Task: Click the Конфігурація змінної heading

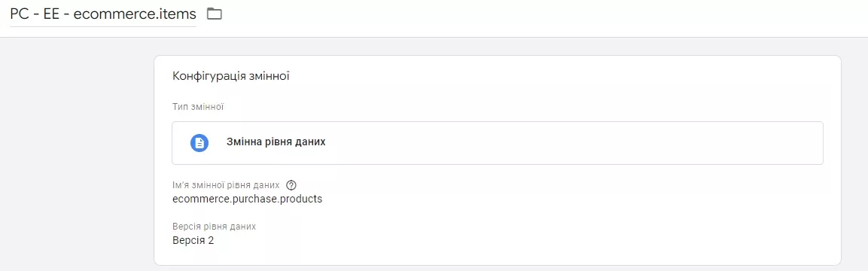Action: 231,76
